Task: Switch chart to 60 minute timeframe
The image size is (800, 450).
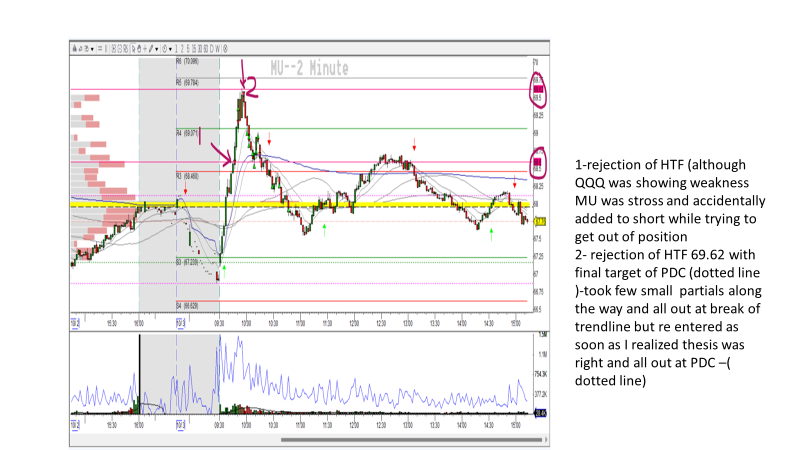Action: 206,49
